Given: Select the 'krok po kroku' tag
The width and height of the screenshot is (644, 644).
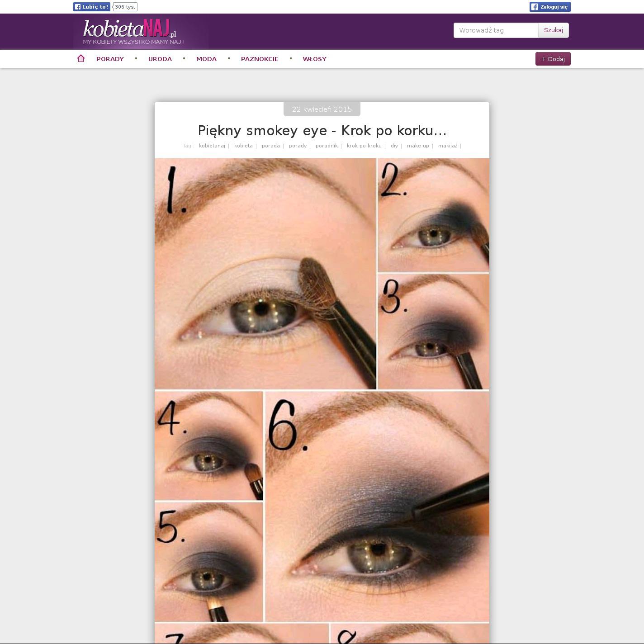Looking at the screenshot, I should pos(365,146).
